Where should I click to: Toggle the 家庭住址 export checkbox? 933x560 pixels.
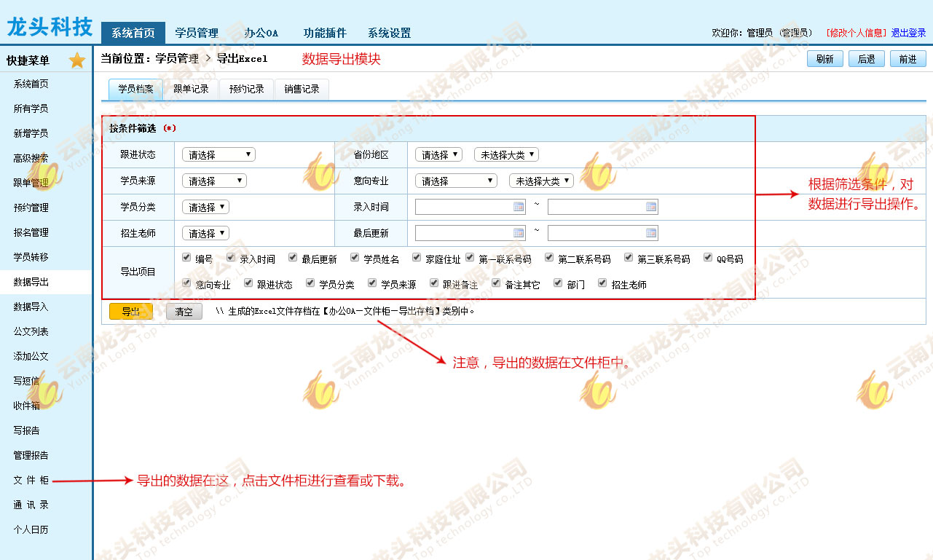[417, 258]
